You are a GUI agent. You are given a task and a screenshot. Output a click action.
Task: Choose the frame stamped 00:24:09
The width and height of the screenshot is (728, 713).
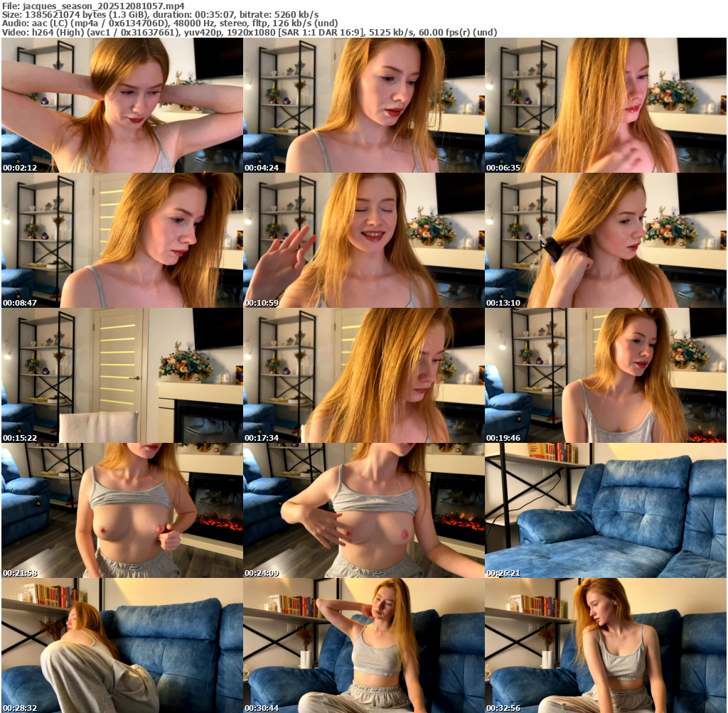(x=364, y=510)
